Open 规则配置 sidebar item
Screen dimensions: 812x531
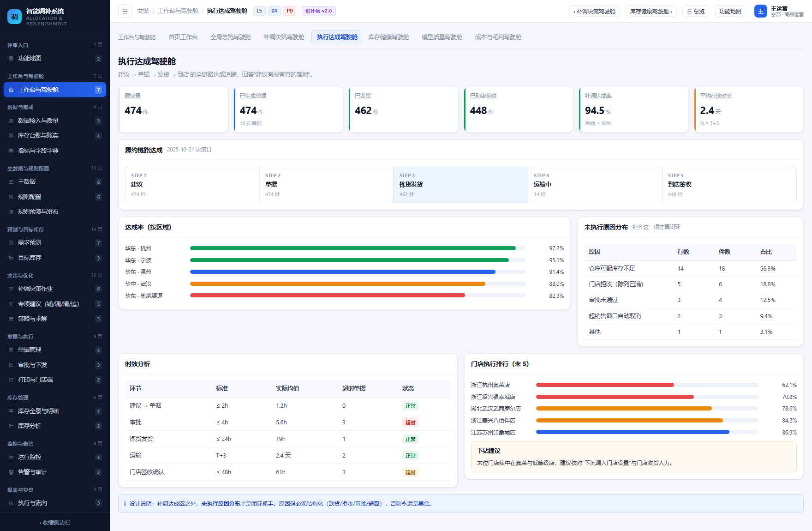point(55,197)
